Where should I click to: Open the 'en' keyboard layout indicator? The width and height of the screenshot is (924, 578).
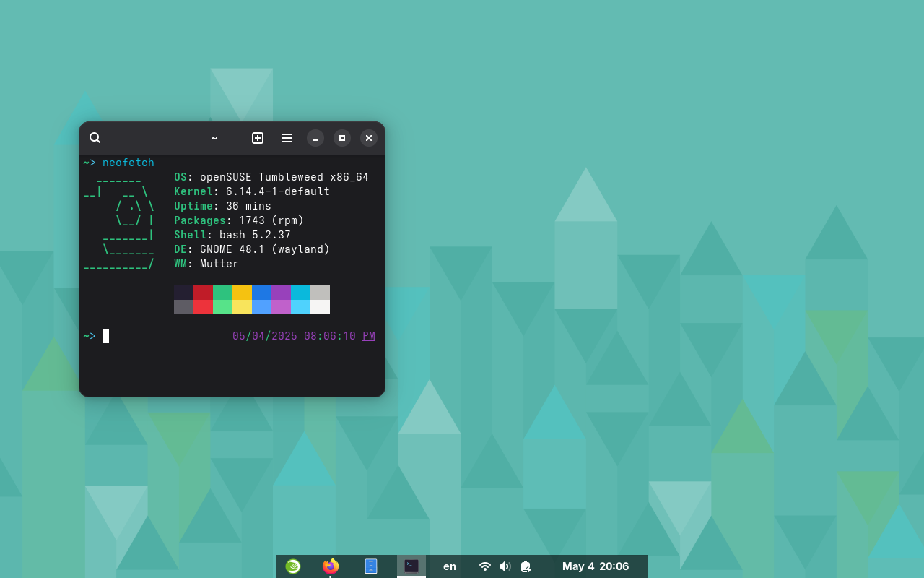[x=450, y=566]
